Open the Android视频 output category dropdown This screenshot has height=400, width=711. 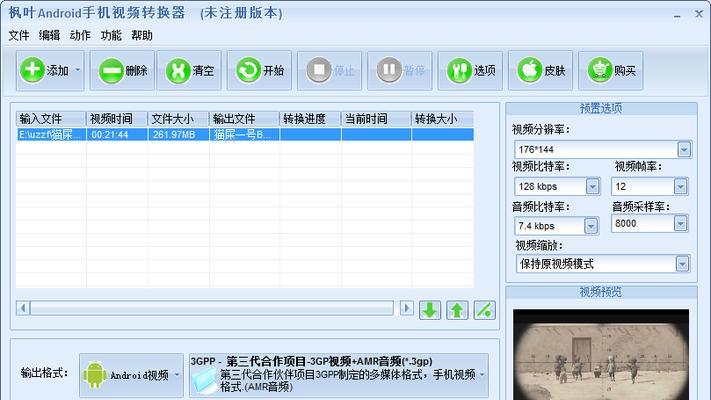coord(177,375)
